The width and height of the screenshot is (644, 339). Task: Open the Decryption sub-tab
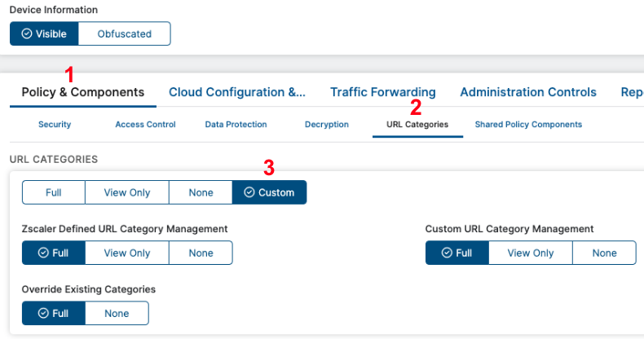point(326,125)
